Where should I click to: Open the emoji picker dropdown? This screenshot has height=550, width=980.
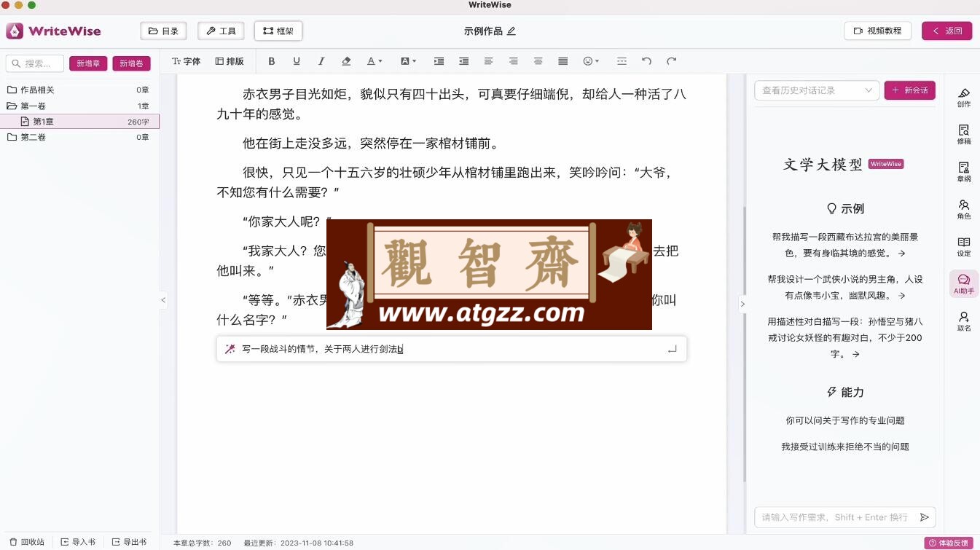point(591,61)
